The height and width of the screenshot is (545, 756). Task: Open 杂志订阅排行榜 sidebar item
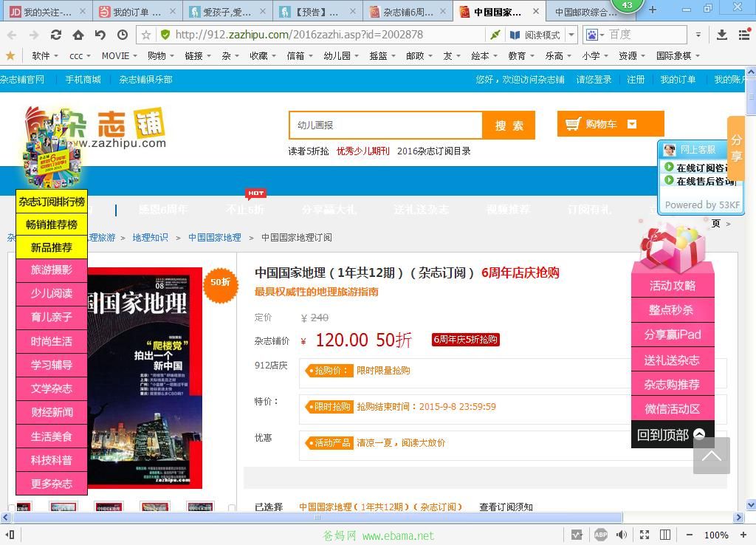coord(52,202)
